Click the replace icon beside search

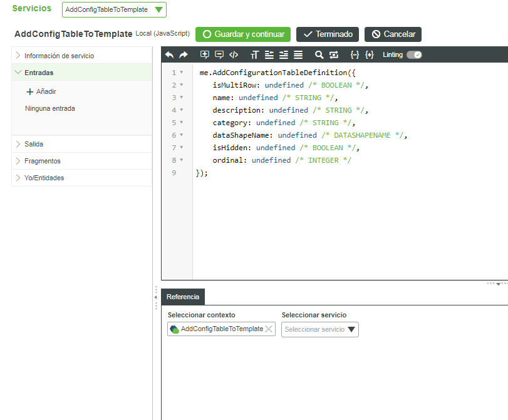[333, 55]
